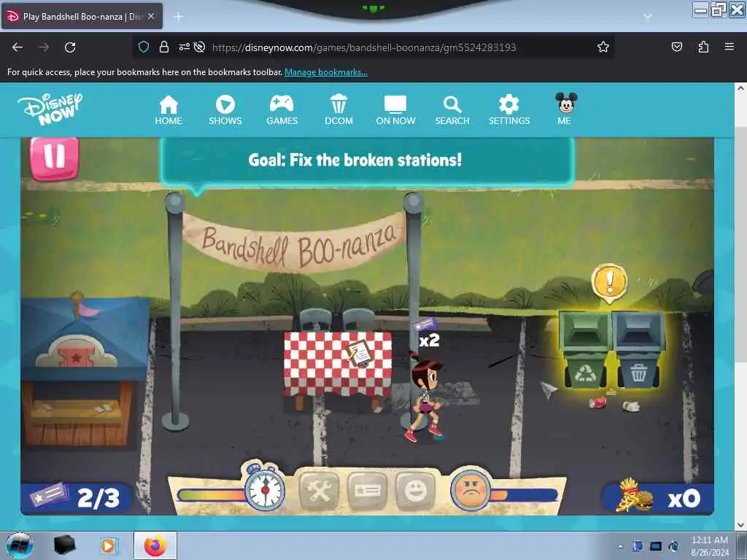Screen dimensions: 747x560
Task: Close the Bandshell Boo-nanza tab
Action: (151, 16)
